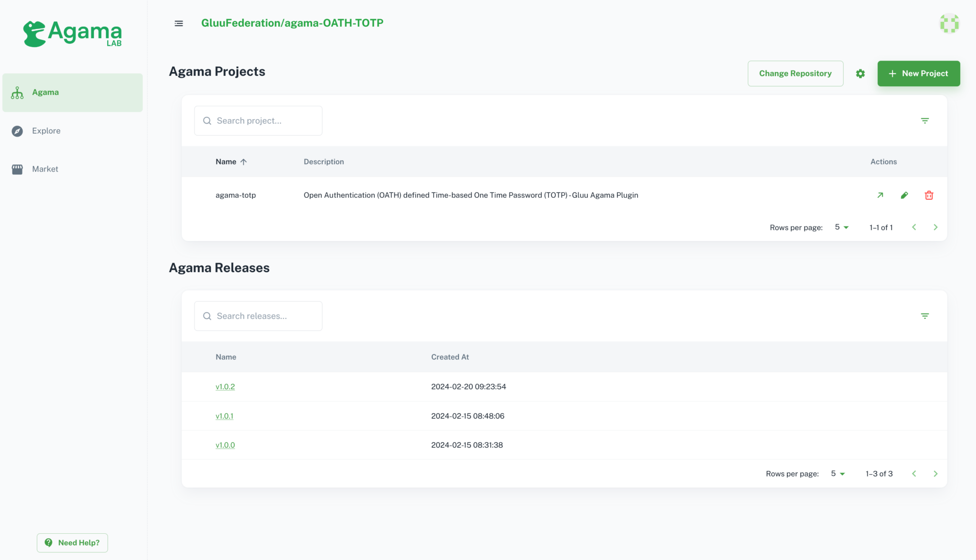Viewport: 976px width, 560px height.
Task: Click the releases Name column header
Action: [226, 357]
